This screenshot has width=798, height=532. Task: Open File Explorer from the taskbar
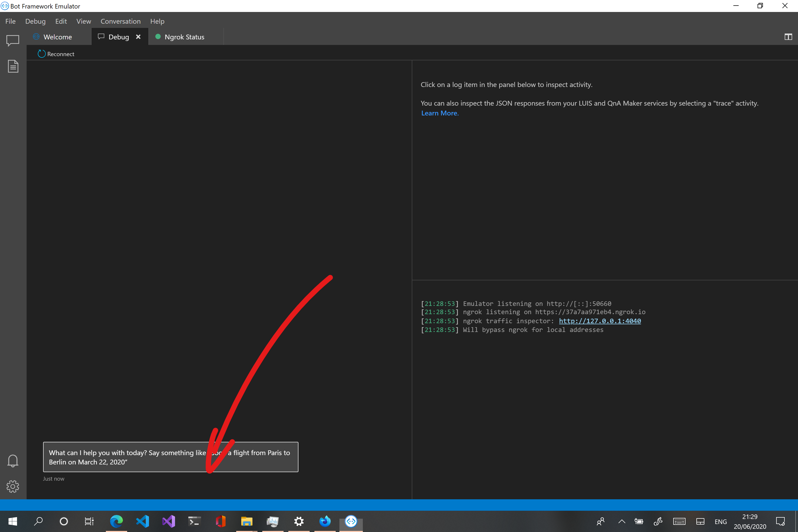point(247,521)
